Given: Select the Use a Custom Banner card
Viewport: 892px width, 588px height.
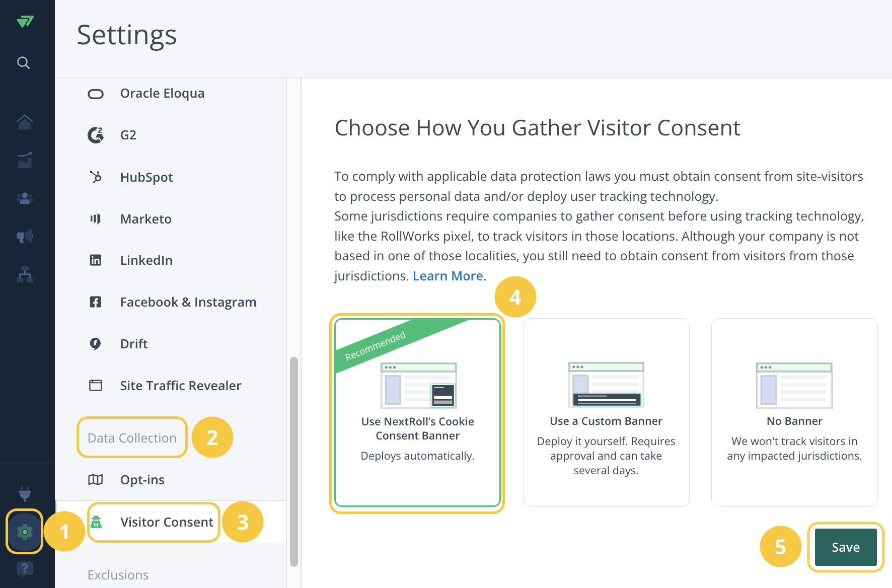Looking at the screenshot, I should pyautogui.click(x=606, y=413).
